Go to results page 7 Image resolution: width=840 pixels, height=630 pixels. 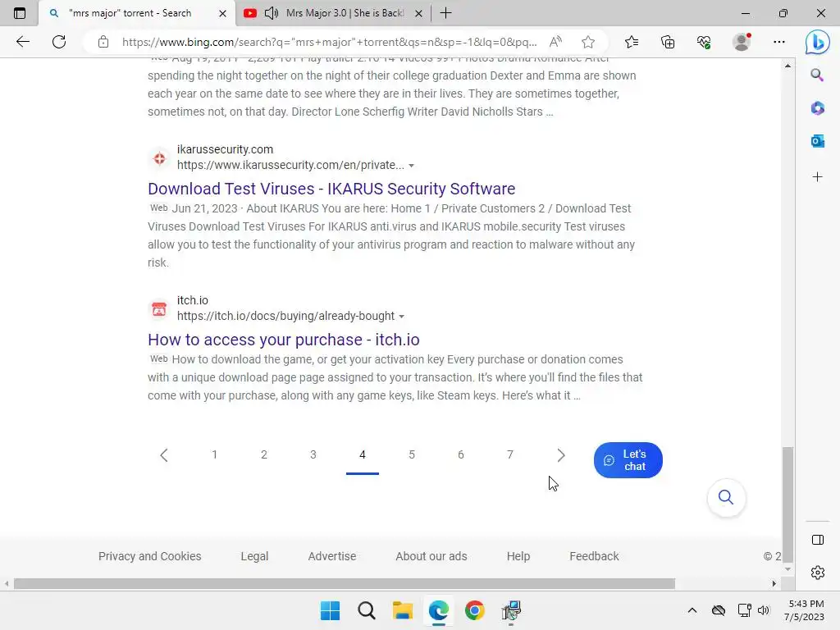tap(510, 454)
